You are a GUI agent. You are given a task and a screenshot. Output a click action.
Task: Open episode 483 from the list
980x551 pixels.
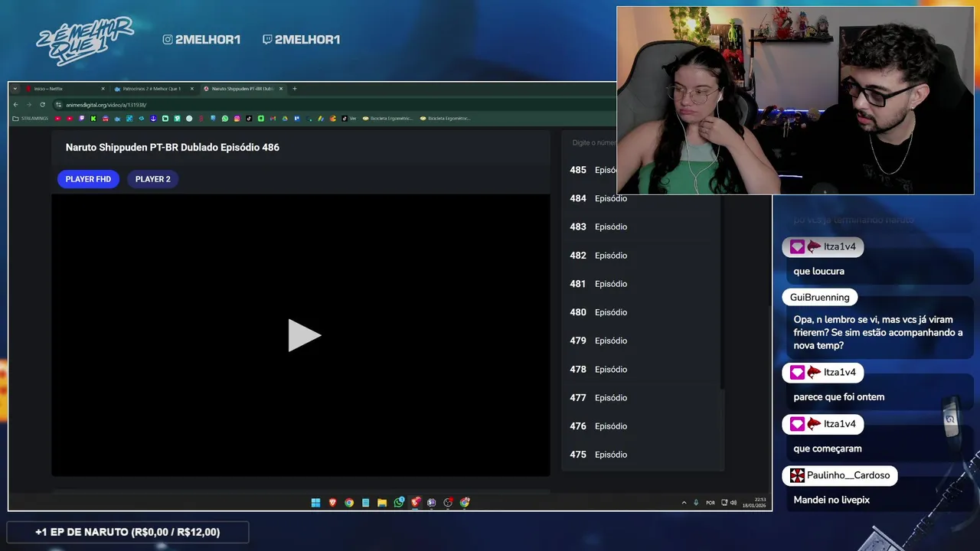[641, 227]
